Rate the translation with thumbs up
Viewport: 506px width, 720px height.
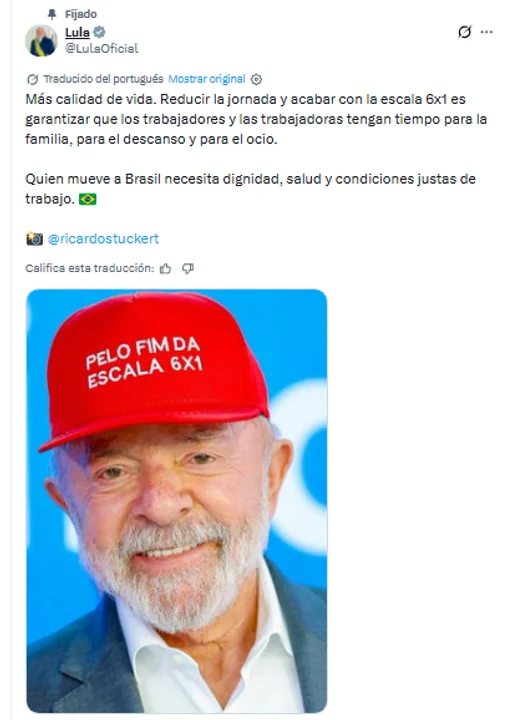[165, 269]
